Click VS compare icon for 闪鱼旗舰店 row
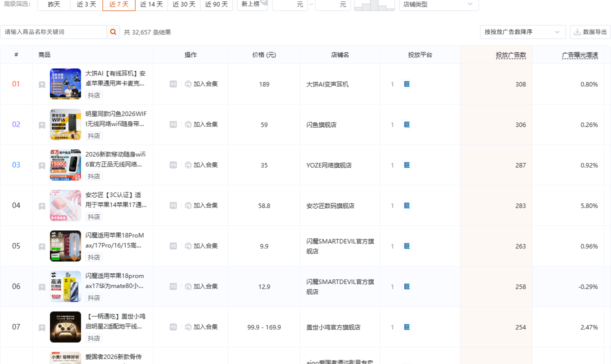Image resolution: width=611 pixels, height=364 pixels. [173, 124]
